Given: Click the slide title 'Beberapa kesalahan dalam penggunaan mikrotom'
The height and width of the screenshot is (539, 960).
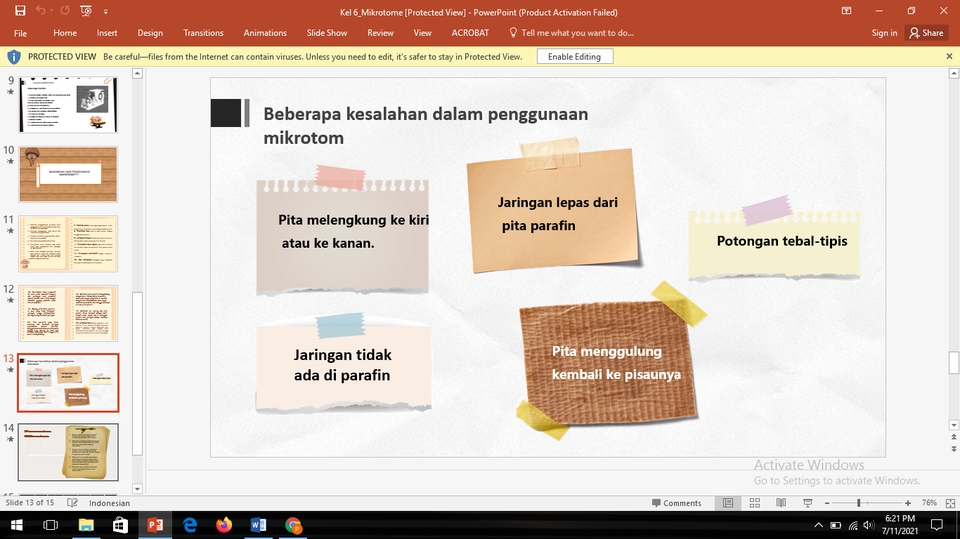Looking at the screenshot, I should coord(426,126).
